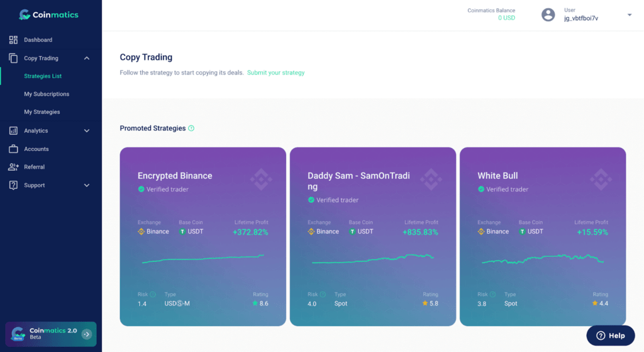The image size is (644, 352).
Task: Click Encrypted Binance verified checkmark icon
Action: (x=141, y=189)
